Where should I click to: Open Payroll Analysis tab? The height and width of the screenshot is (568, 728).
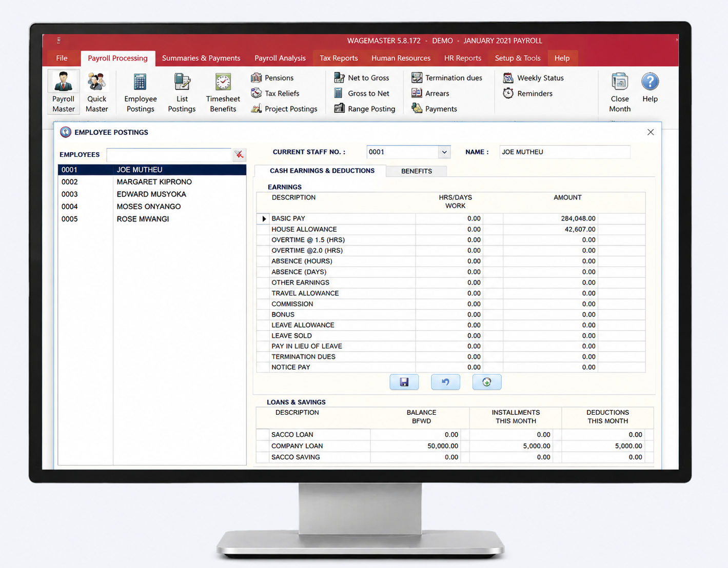280,58
